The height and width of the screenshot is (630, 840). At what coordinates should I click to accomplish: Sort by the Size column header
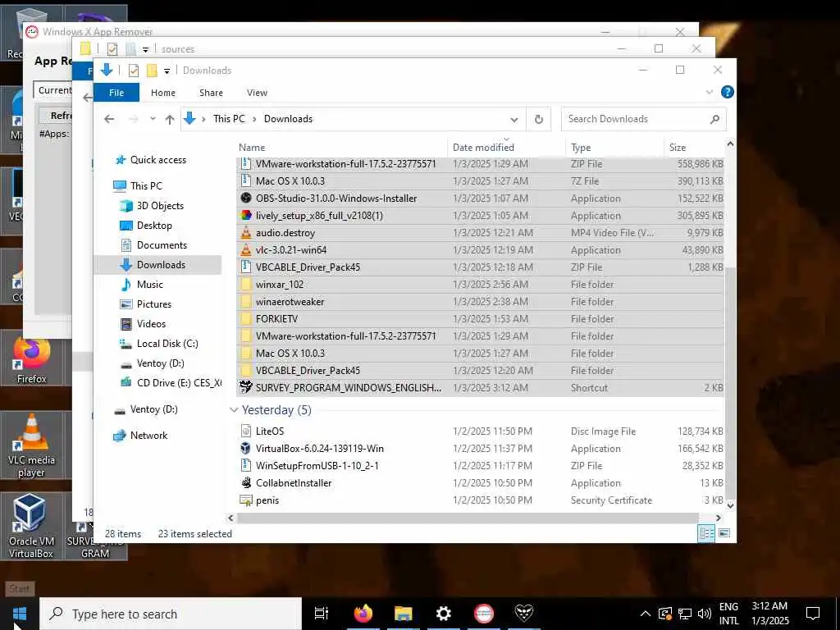[694, 148]
